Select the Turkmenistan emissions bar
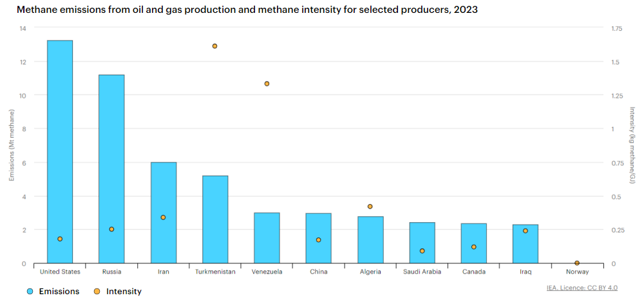Screen dimensions: 644x300 (x=215, y=219)
